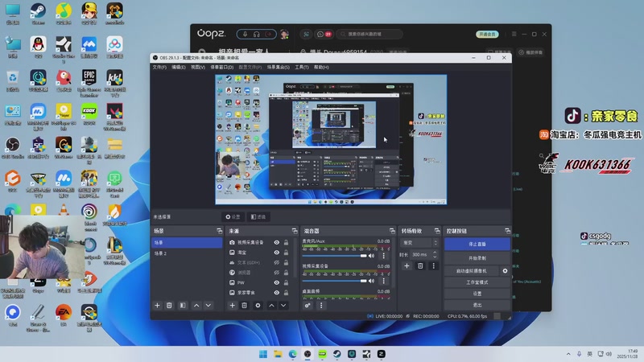644x362 pixels.
Task: Open the Epic Games Launcher desktop icon
Action: tap(89, 84)
